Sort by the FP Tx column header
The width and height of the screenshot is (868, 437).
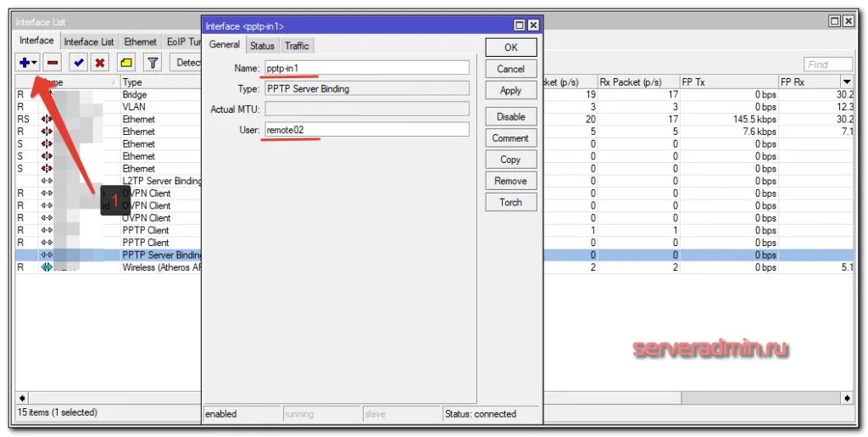coord(728,82)
